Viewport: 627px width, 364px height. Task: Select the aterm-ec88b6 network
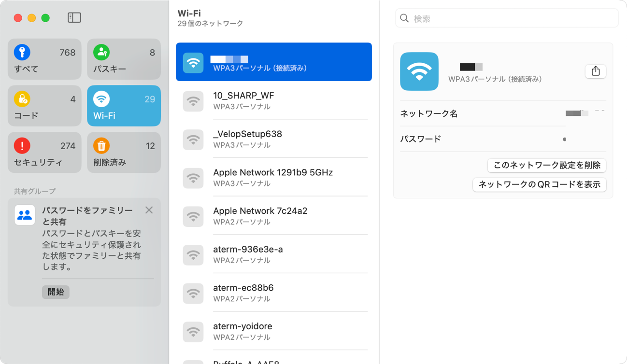tap(274, 293)
